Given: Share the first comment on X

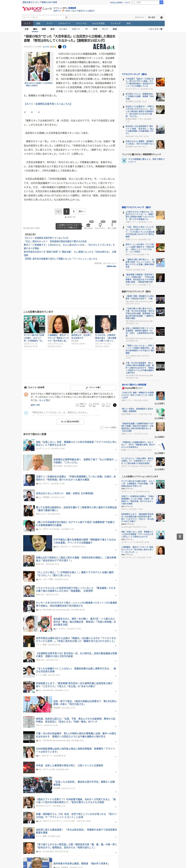Looking at the screenshot, I should pyautogui.click(x=115, y=405).
